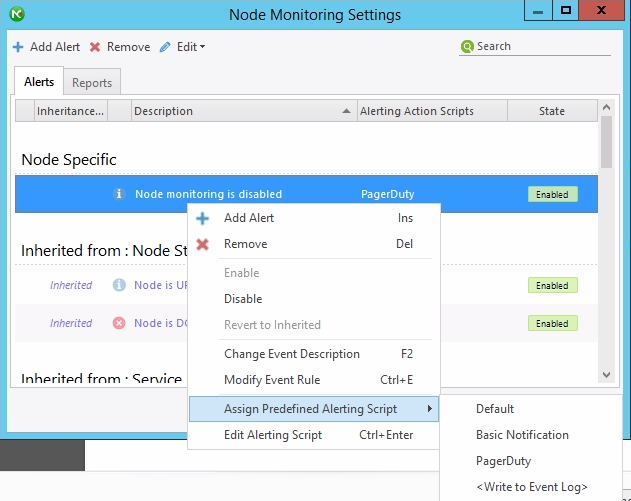Click the Node Specific group heading

click(69, 160)
